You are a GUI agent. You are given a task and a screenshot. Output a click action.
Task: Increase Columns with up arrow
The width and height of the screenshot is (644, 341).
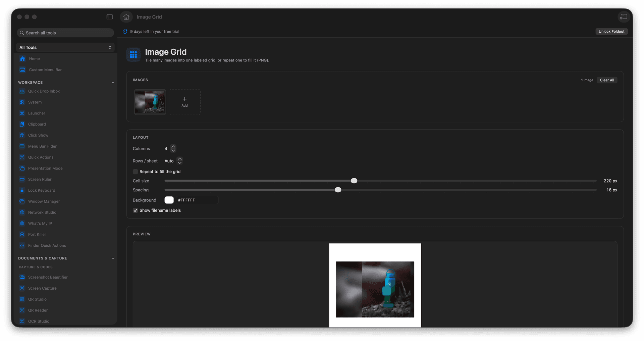[173, 146]
